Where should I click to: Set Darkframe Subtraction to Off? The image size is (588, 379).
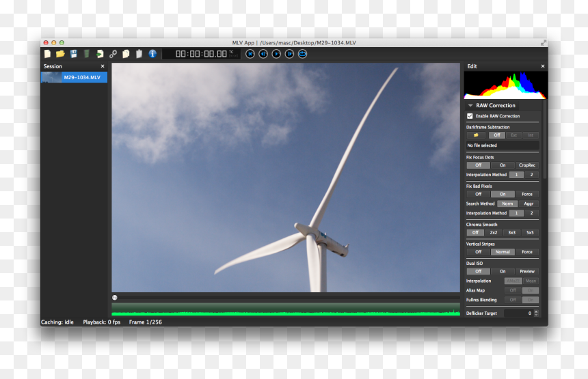(x=497, y=135)
